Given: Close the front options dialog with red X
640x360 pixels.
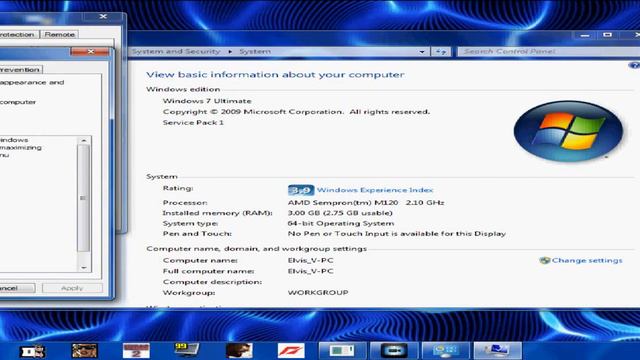Looking at the screenshot, I should (90, 51).
